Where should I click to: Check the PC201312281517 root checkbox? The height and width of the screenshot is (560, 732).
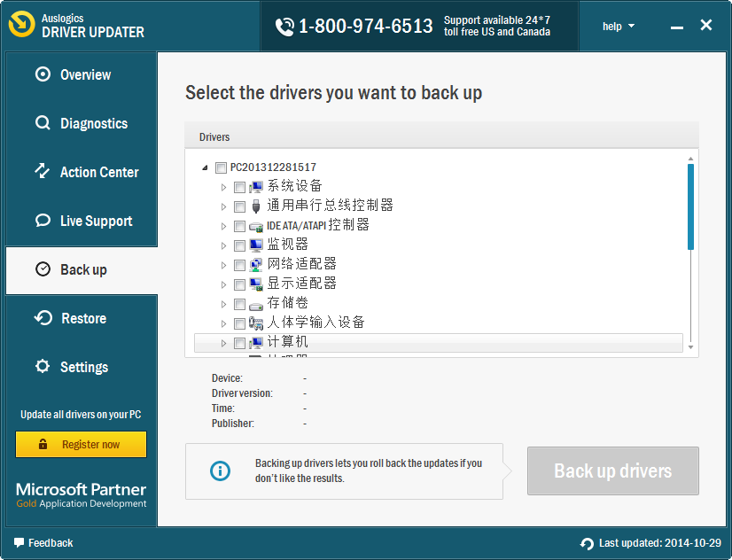coord(221,167)
